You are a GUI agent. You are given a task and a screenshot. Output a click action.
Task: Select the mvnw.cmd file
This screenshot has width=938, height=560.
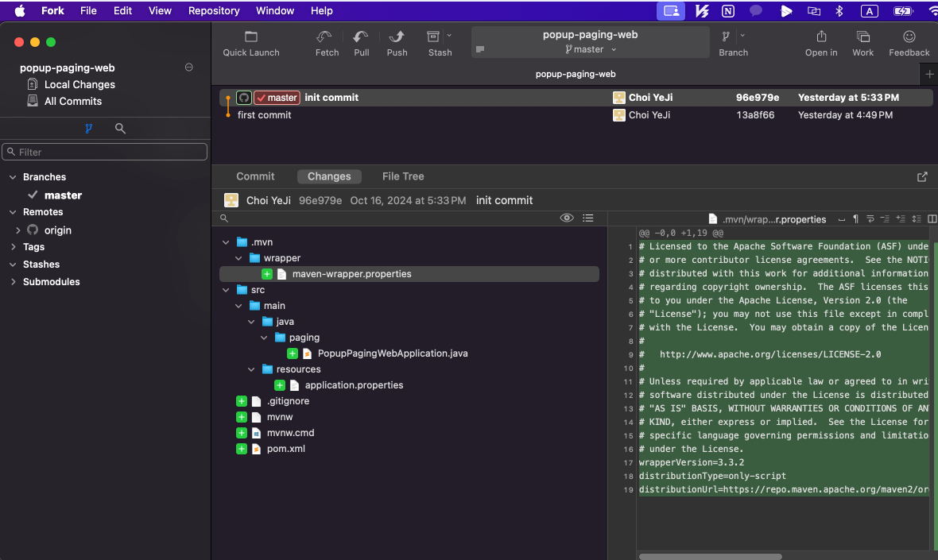290,433
